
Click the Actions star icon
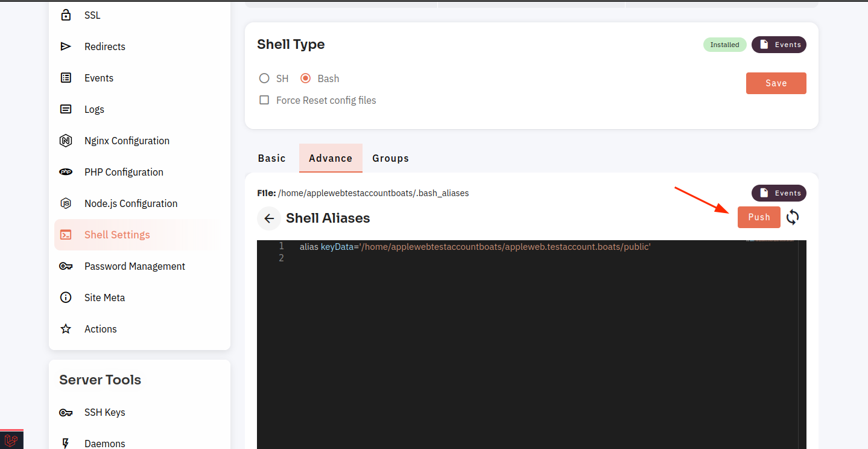[66, 329]
